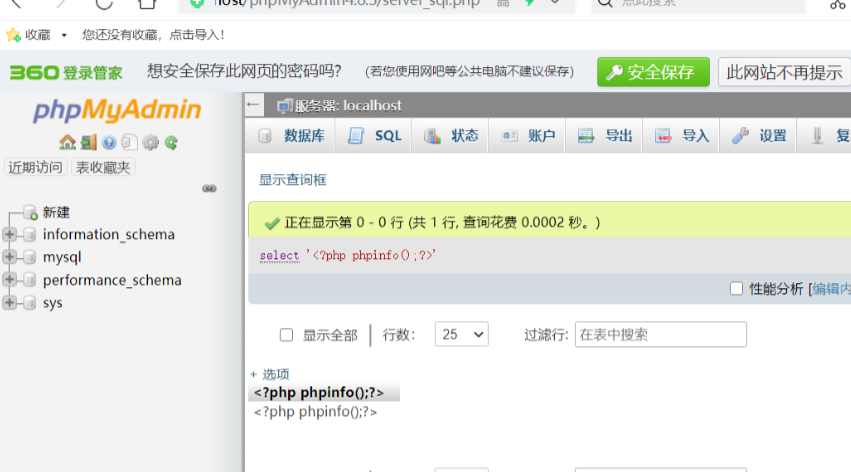This screenshot has height=472, width=851.
Task: Click the 您还没有收藏,点击导入 text
Action: (153, 35)
